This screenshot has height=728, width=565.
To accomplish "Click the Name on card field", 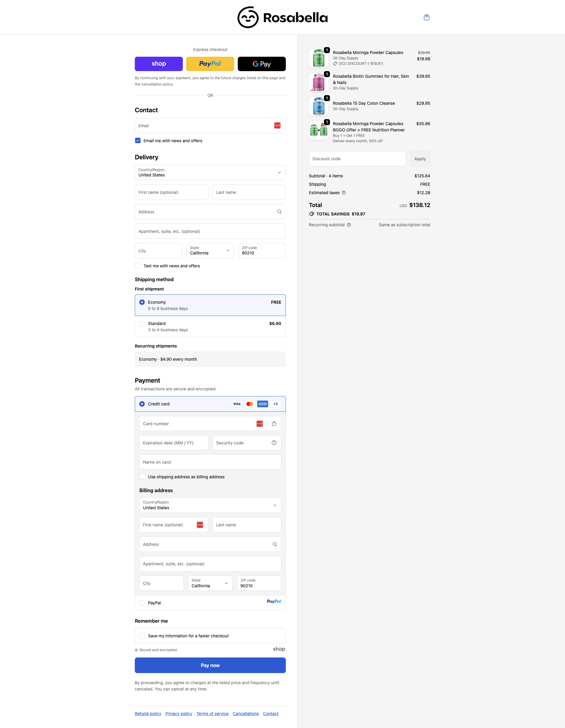I will (210, 462).
